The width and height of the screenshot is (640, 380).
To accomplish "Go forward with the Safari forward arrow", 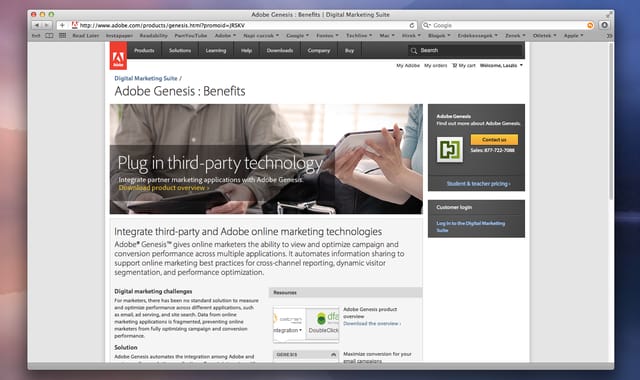I will (47, 25).
